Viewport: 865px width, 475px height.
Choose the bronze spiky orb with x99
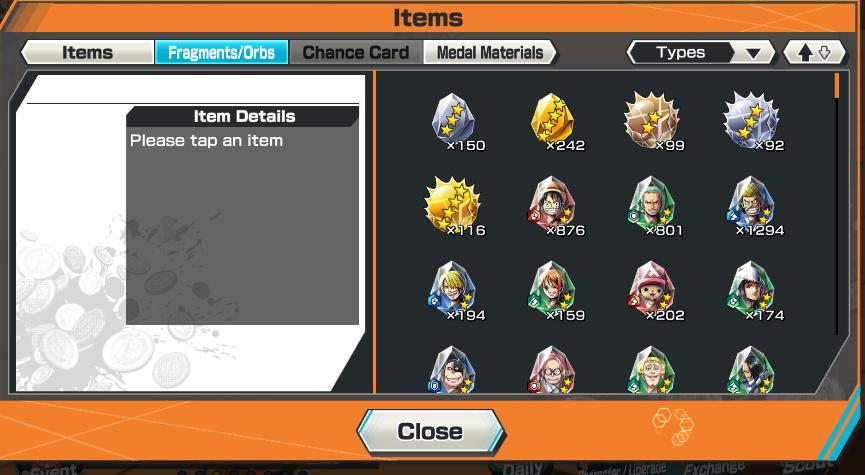[x=652, y=120]
